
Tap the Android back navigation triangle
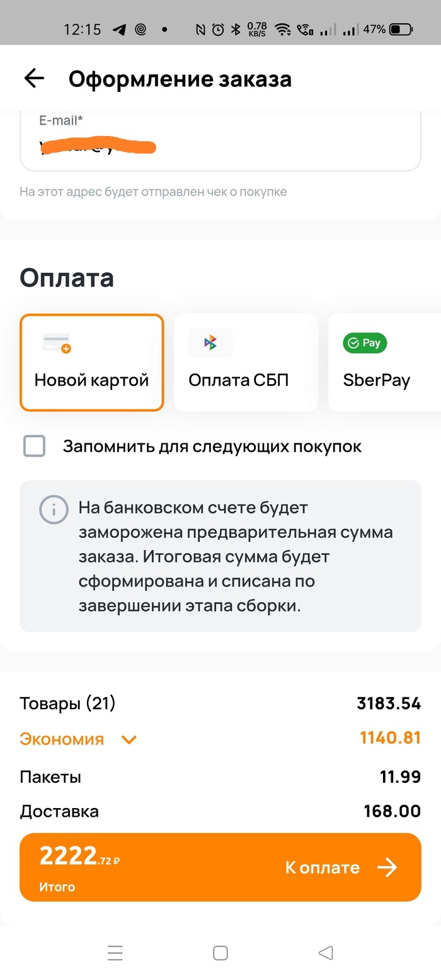(326, 953)
